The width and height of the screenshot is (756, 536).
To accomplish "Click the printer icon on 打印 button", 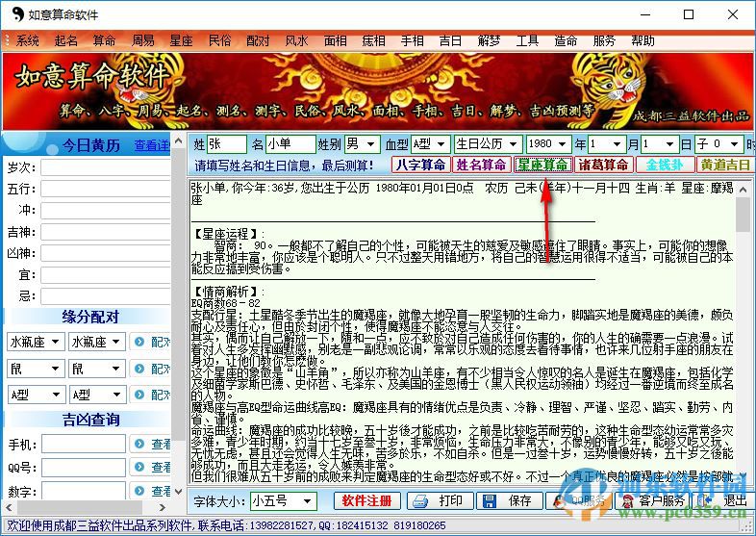I will coord(420,501).
